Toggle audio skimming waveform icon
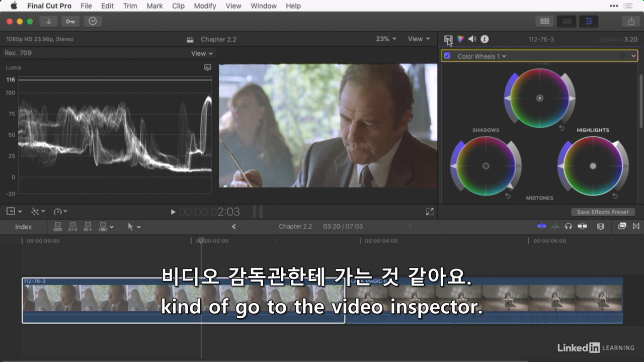Image resolution: width=644 pixels, height=362 pixels. click(x=555, y=226)
